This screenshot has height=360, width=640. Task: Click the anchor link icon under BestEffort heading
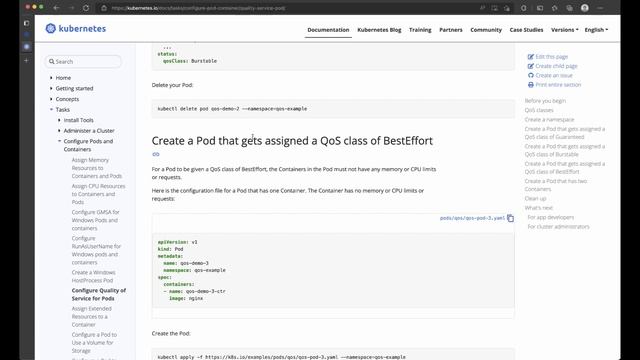(x=156, y=154)
